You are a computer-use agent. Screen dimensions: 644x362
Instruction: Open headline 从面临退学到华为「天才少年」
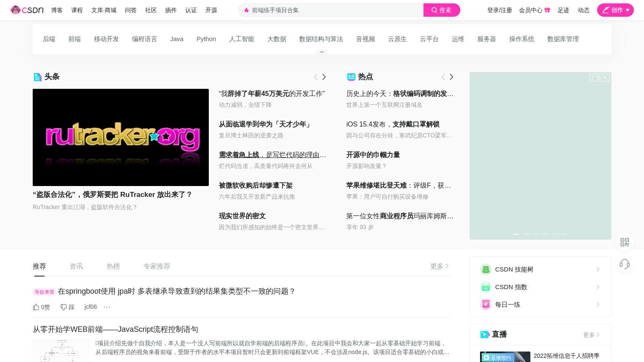pos(265,124)
